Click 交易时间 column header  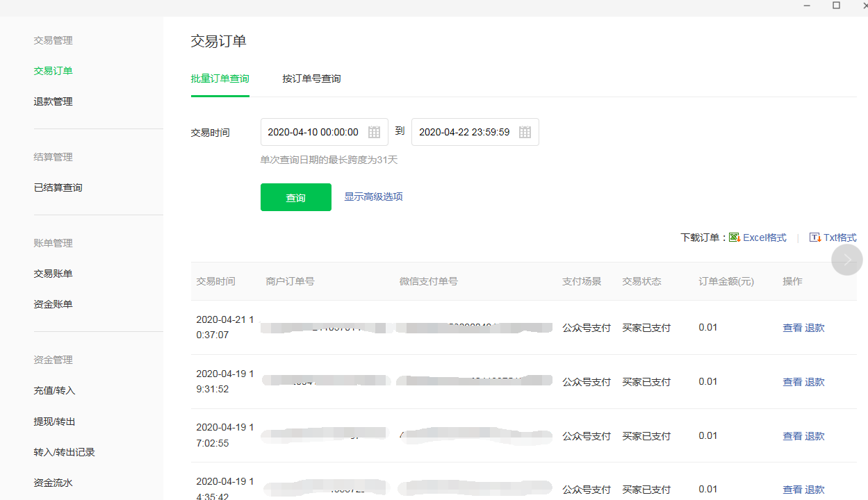(215, 281)
